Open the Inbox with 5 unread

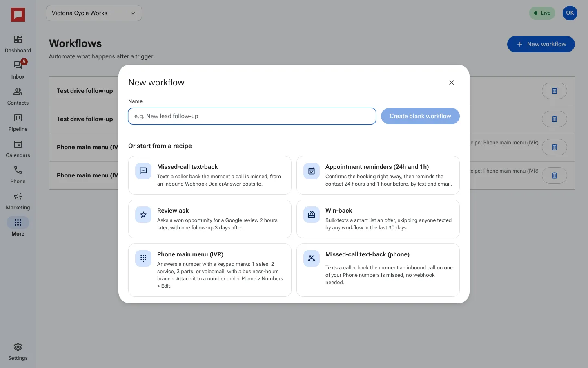point(18,70)
